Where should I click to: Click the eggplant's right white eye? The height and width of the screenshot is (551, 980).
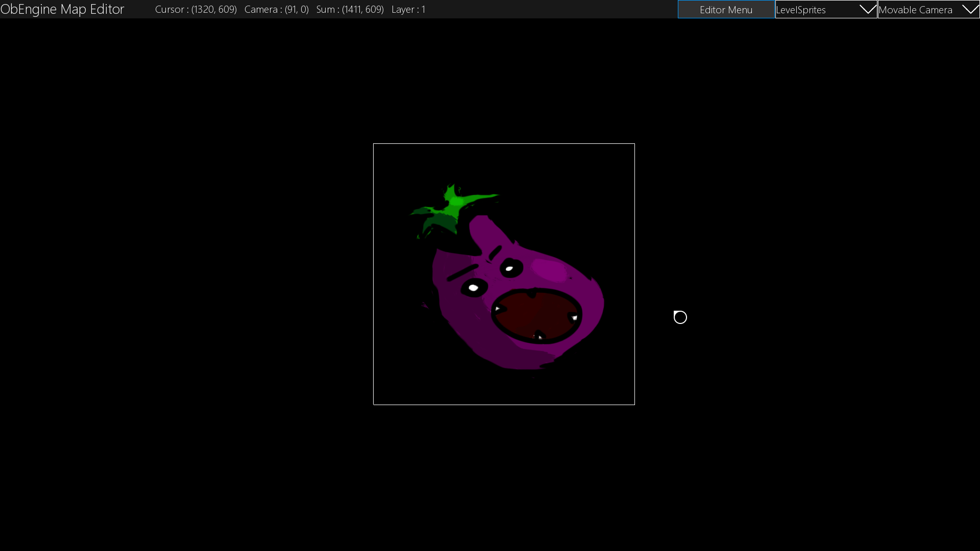509,268
